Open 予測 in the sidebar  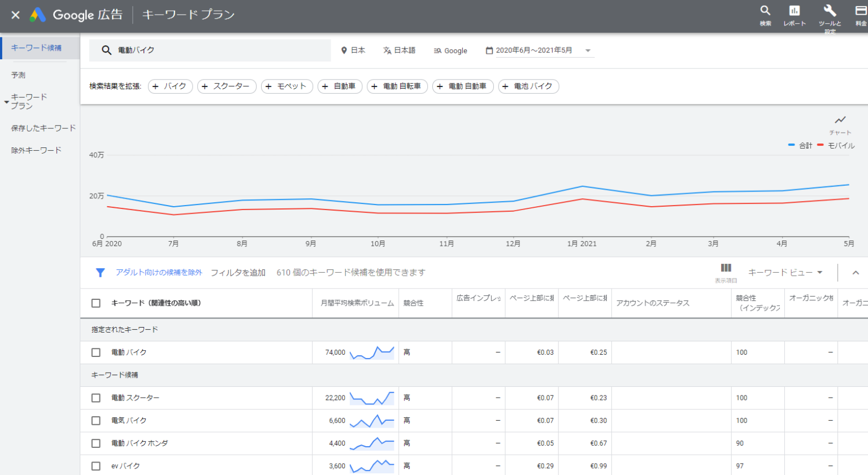click(x=19, y=75)
